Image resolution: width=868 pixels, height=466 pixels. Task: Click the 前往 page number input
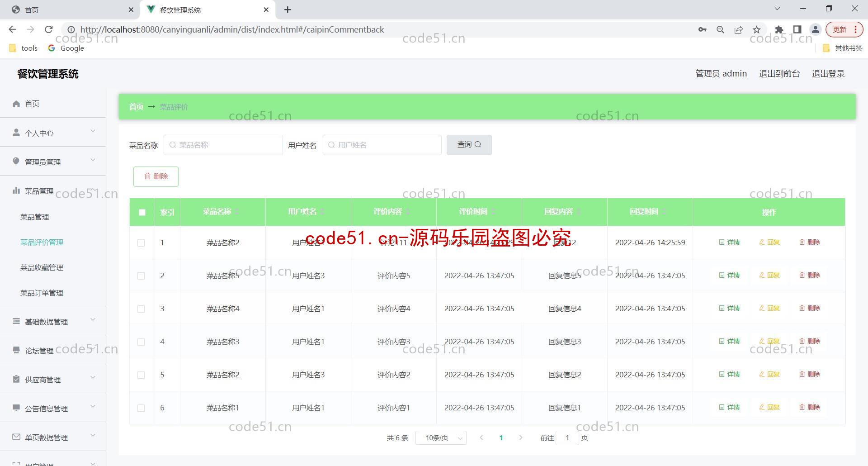(x=567, y=437)
